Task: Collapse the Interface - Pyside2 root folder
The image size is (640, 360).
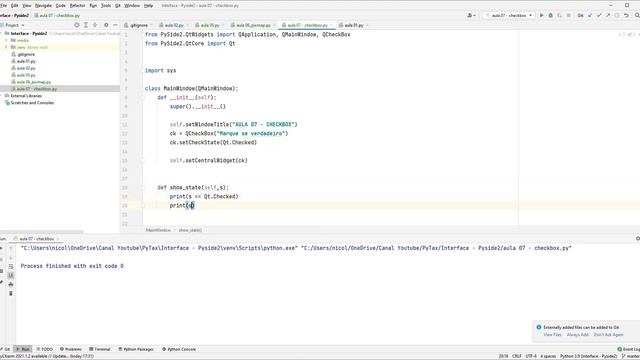Action: (x=2, y=33)
